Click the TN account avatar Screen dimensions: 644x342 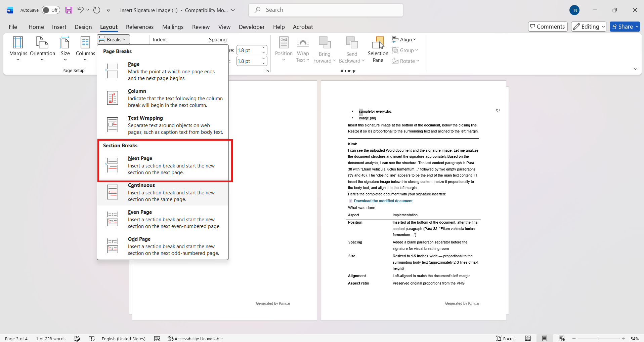click(x=574, y=10)
